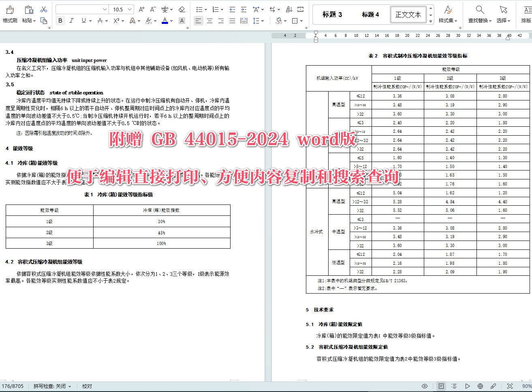This screenshot has width=532, height=392.
Task: Apply the 标题 4 heading style
Action: coord(371,14)
